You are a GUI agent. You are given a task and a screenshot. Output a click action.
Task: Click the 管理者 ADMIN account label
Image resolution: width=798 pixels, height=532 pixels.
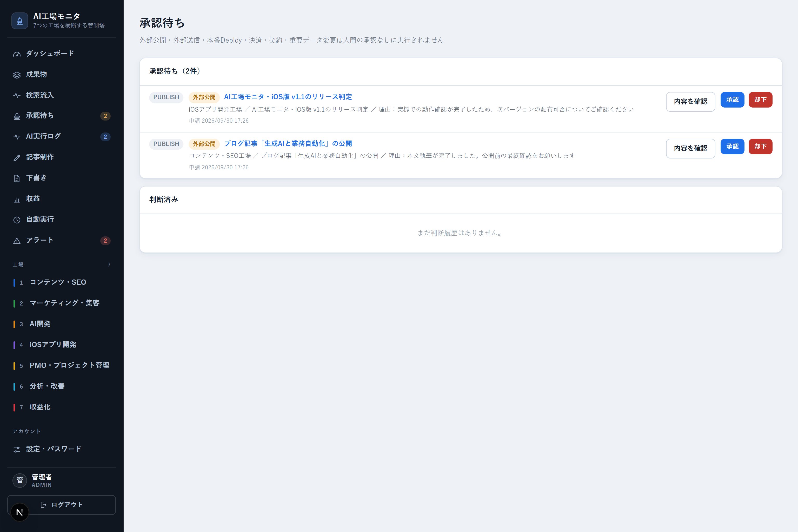coord(42,481)
